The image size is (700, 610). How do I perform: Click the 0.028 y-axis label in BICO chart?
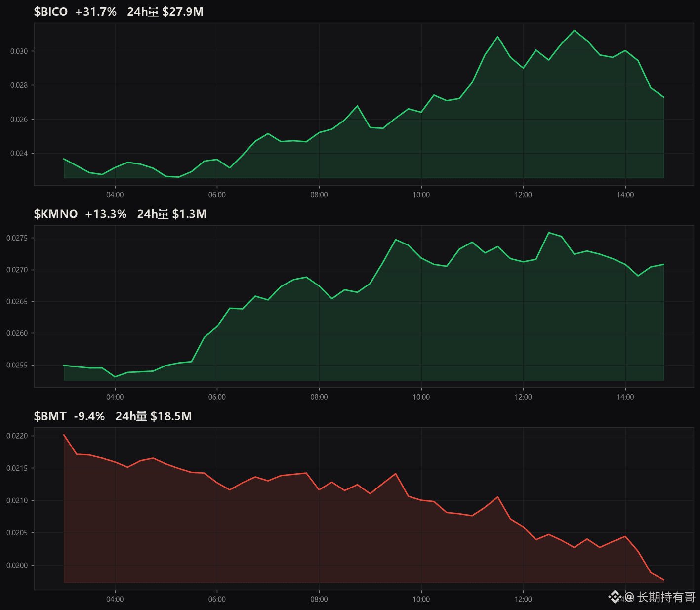[x=19, y=85]
